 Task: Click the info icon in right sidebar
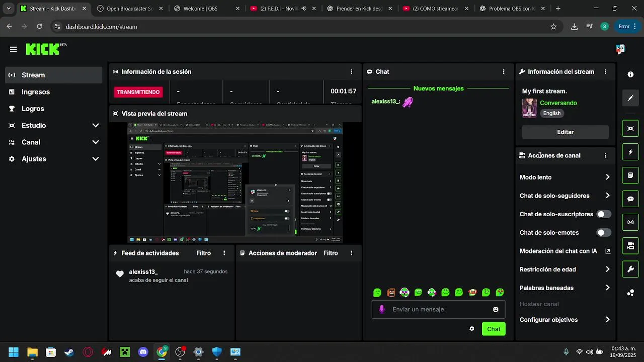[x=630, y=74]
